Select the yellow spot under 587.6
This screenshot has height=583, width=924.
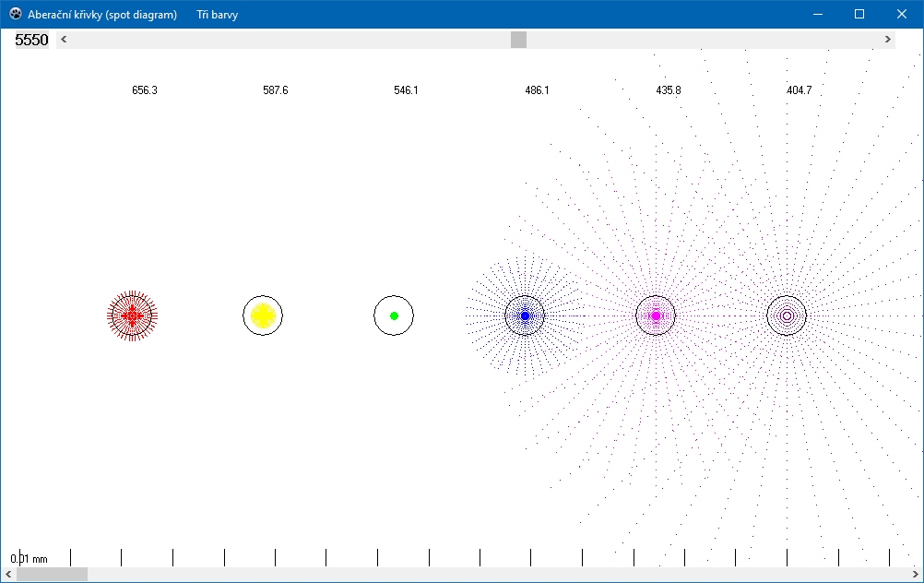pyautogui.click(x=263, y=315)
